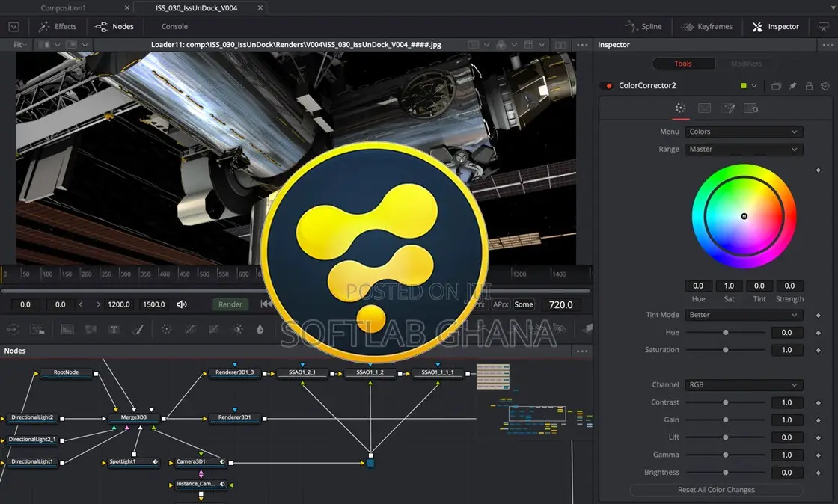Click the Saturation slider handle
This screenshot has width=838, height=504.
click(x=725, y=350)
